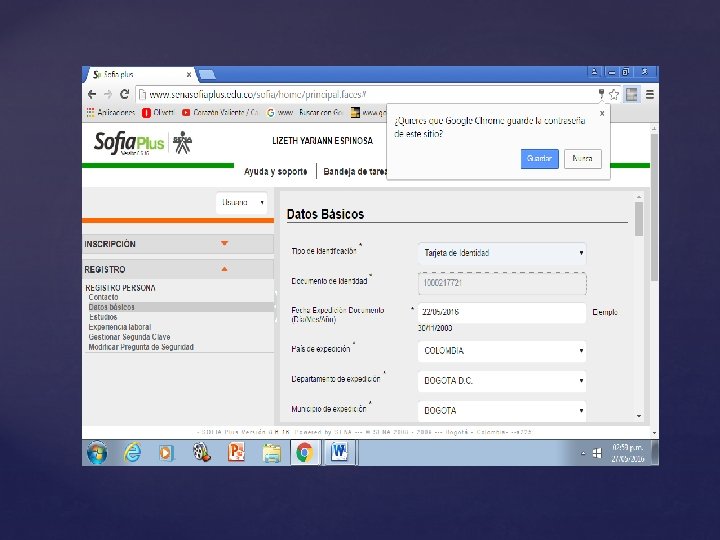Open the Corazón Valiente YouTube bookmark
Image resolution: width=720 pixels, height=540 pixels.
[x=220, y=112]
